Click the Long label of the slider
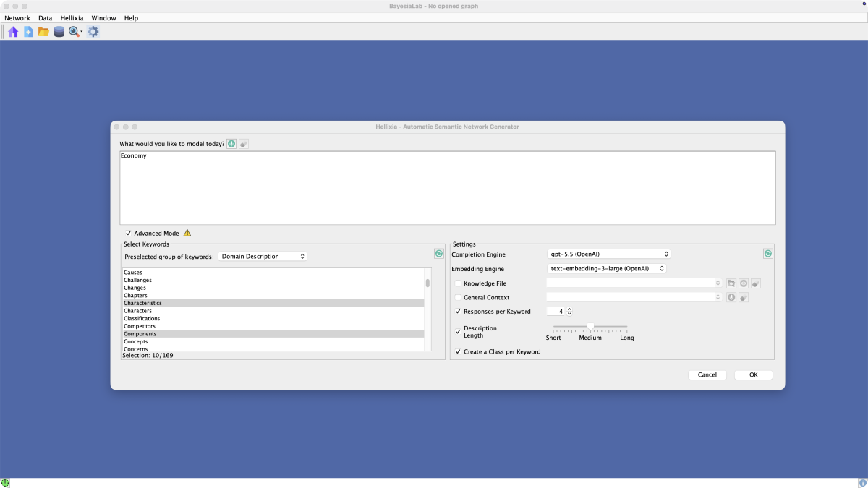The image size is (868, 488). point(627,338)
